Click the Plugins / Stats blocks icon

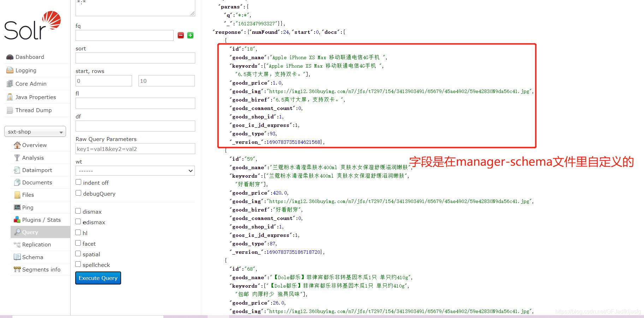tap(17, 220)
